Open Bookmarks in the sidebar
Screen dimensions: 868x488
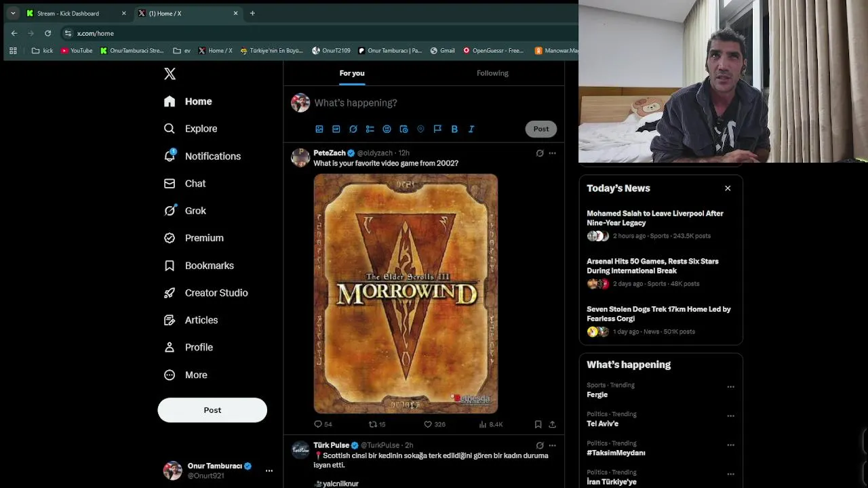click(x=199, y=266)
